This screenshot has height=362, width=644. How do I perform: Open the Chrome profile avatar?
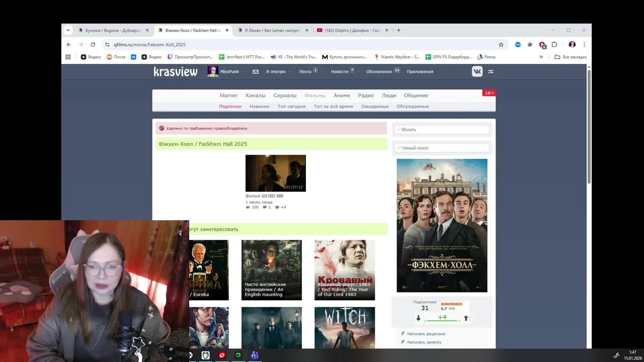tap(572, 44)
